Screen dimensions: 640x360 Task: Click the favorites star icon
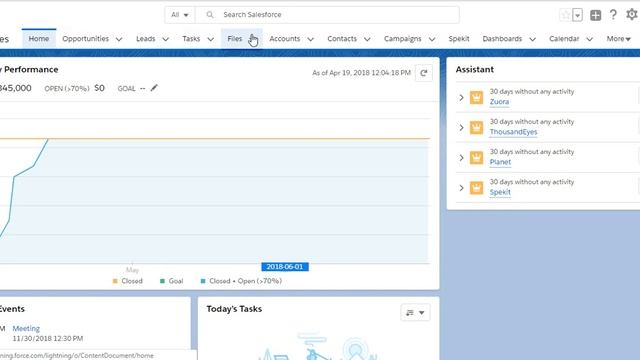(565, 15)
